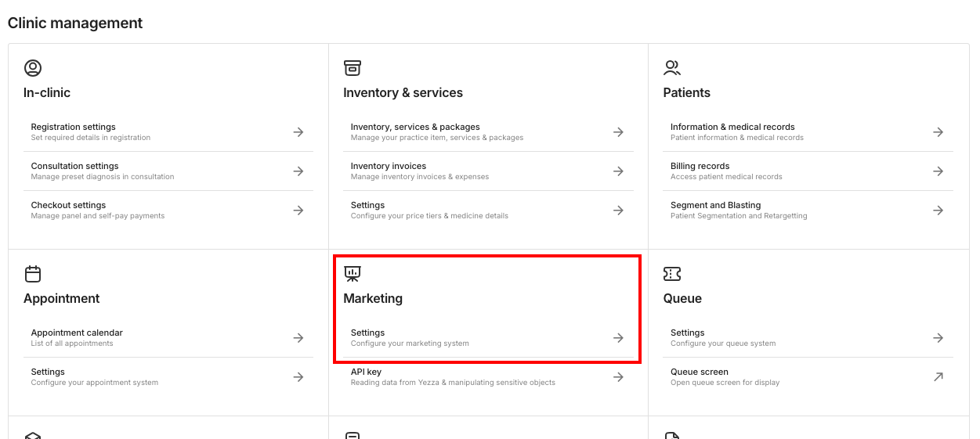Click arrow beside Appointment Settings row
The height and width of the screenshot is (439, 980).
click(x=298, y=377)
